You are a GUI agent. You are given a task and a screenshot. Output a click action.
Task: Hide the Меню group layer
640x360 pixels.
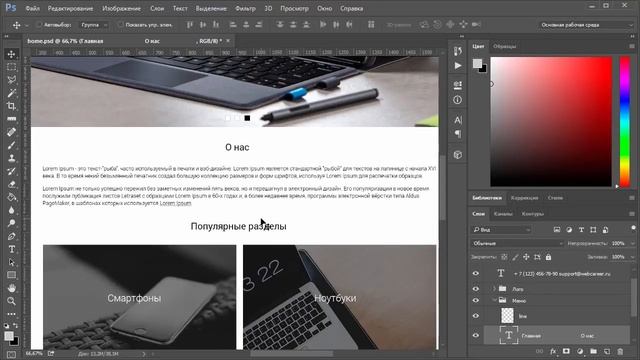pos(476,300)
